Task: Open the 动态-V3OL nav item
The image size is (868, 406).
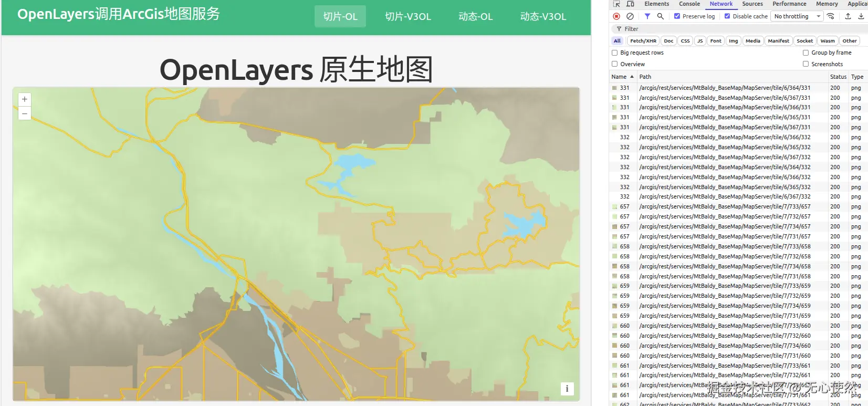Action: coord(543,16)
